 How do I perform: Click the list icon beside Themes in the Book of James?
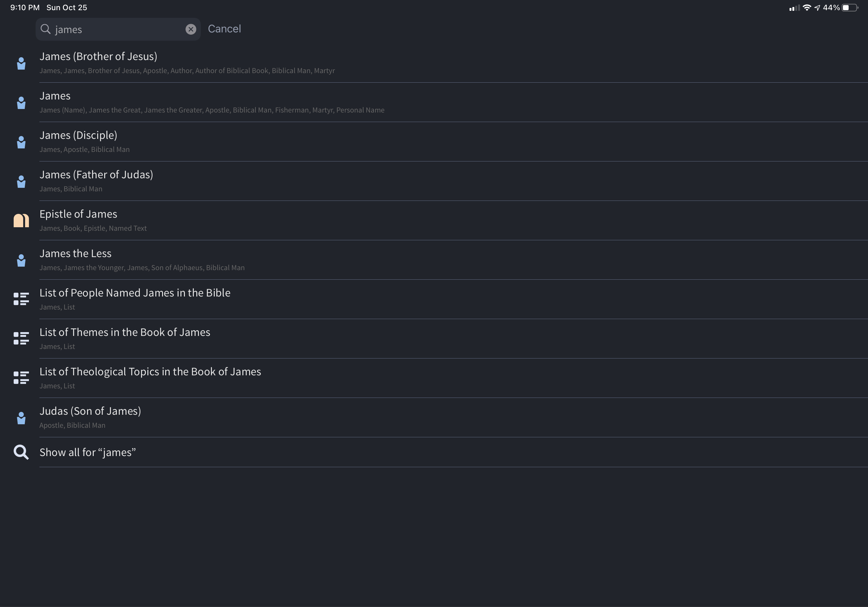pos(21,338)
